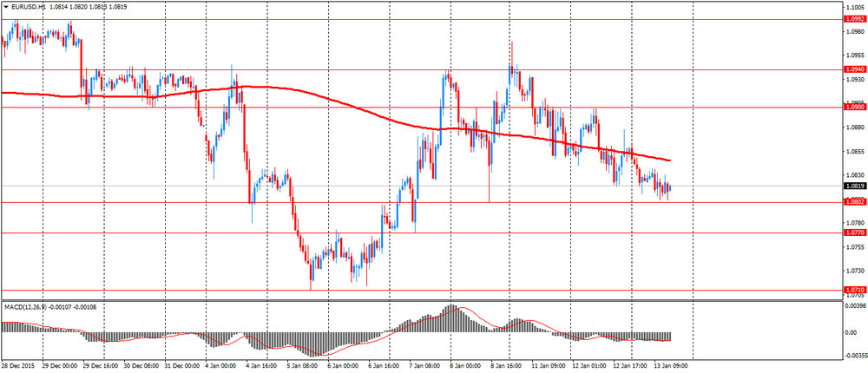The width and height of the screenshot is (868, 373).
Task: Click the 30 Dec 08:00 time label
Action: [x=141, y=366]
